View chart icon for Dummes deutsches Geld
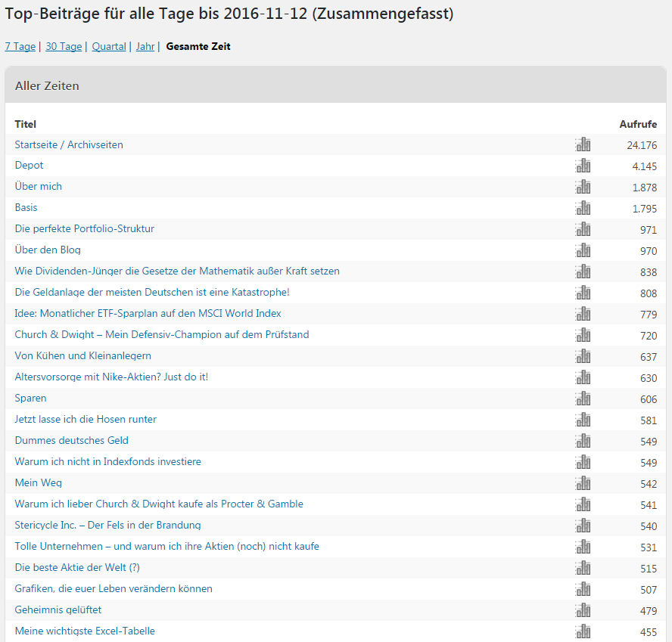Screen dimensions: 672x642 [582, 441]
